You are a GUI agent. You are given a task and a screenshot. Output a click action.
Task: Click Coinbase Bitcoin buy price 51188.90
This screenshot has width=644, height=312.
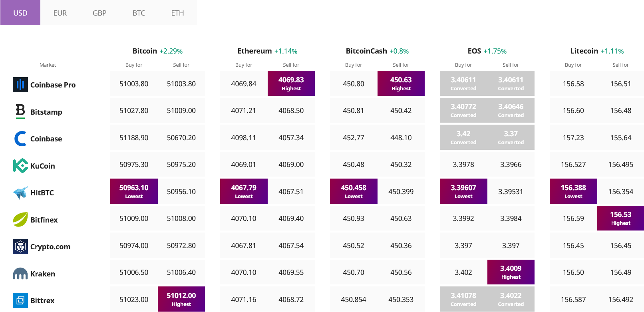pos(134,137)
